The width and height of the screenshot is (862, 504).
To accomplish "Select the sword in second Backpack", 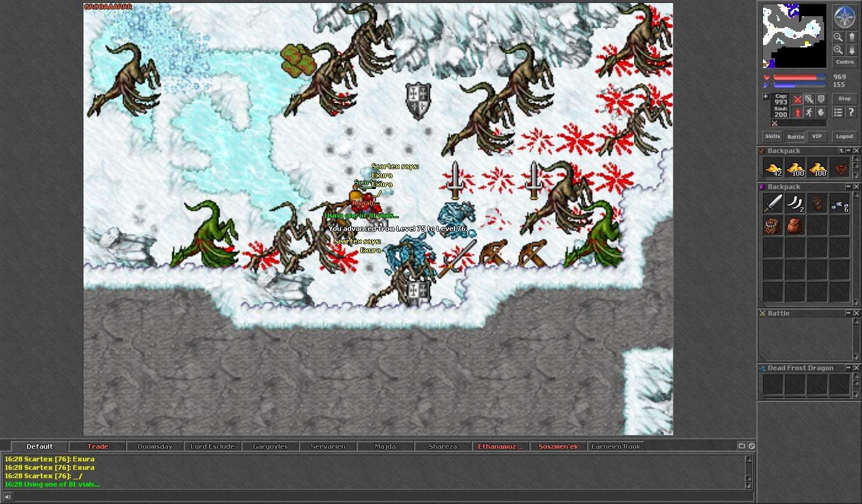I will (773, 203).
